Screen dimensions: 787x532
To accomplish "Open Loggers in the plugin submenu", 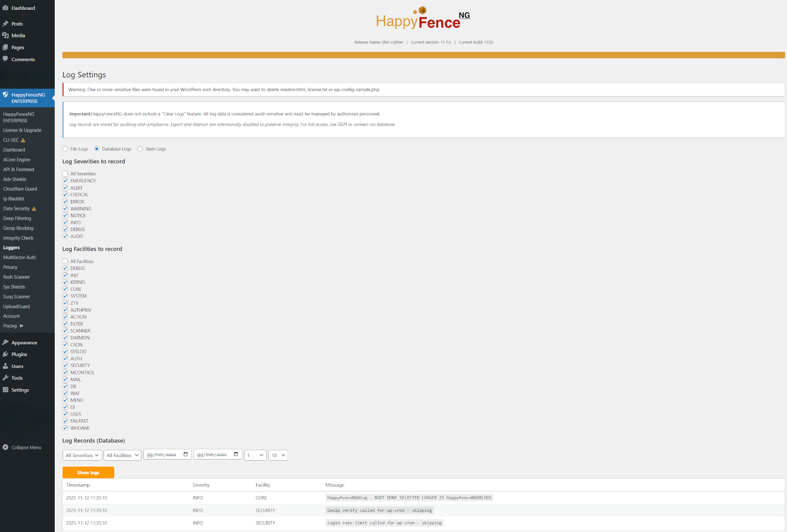I will (x=11, y=248).
